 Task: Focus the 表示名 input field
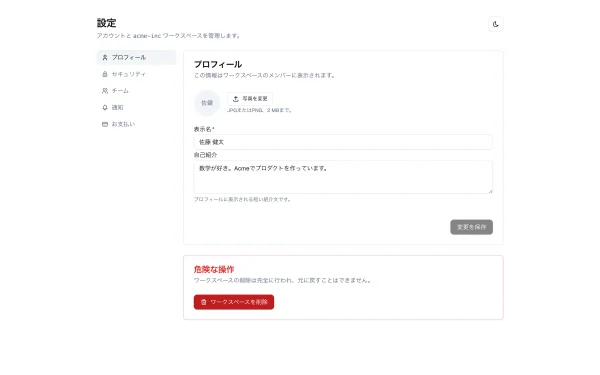coord(343,142)
